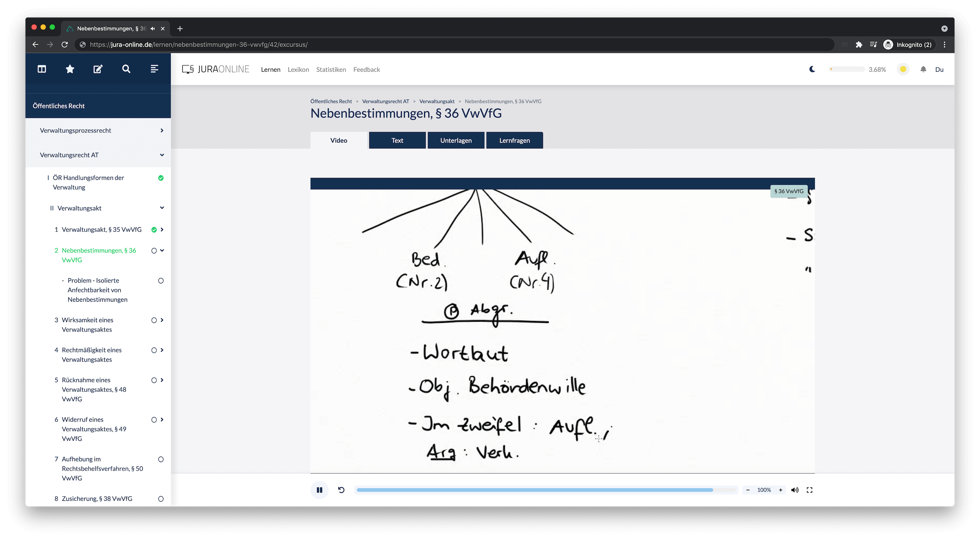
Task: Open the Unterlagen tab
Action: 456,140
